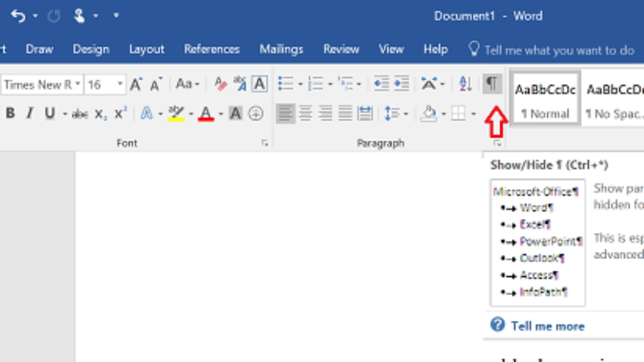The height and width of the screenshot is (362, 644).
Task: Select Center alignment
Action: pyautogui.click(x=306, y=113)
